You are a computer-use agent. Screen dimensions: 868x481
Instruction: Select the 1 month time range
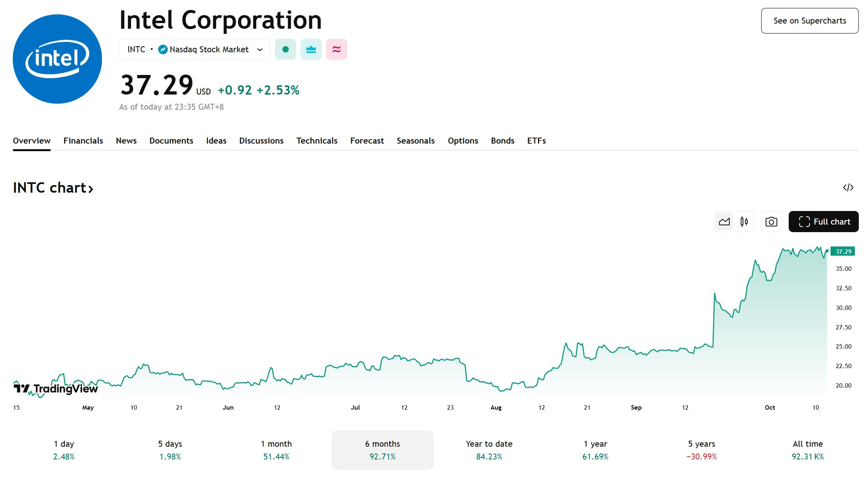pyautogui.click(x=276, y=450)
